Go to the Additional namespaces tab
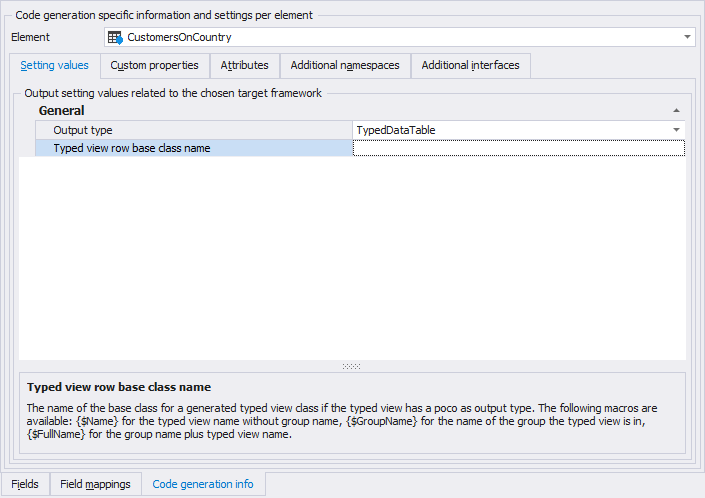Image resolution: width=705 pixels, height=498 pixels. click(x=345, y=66)
